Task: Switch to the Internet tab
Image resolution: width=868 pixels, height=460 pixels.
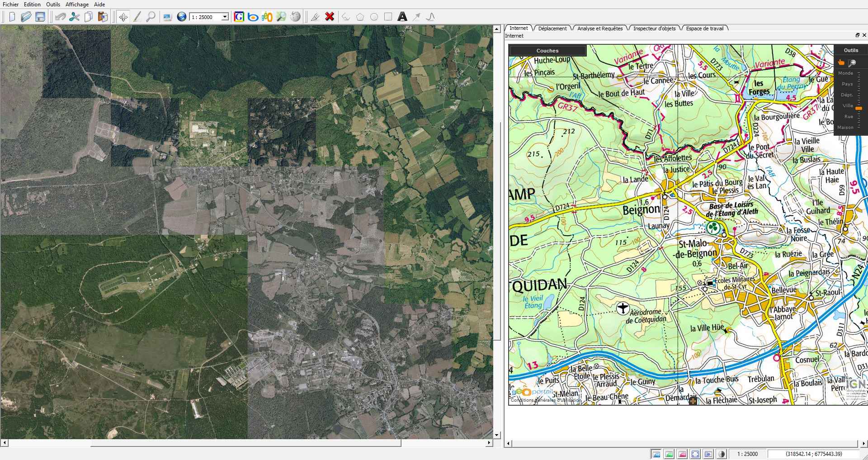Action: coord(519,28)
